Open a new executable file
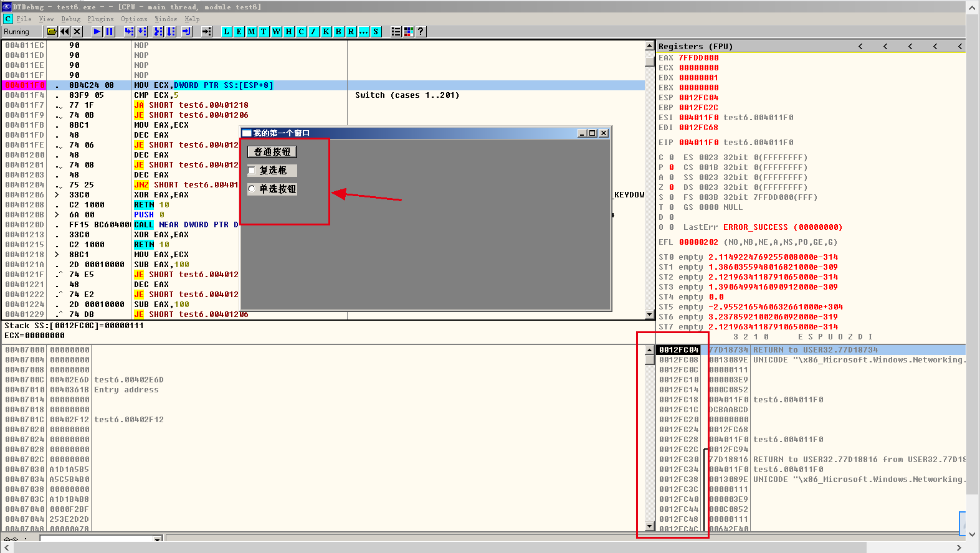980x553 pixels. point(52,32)
